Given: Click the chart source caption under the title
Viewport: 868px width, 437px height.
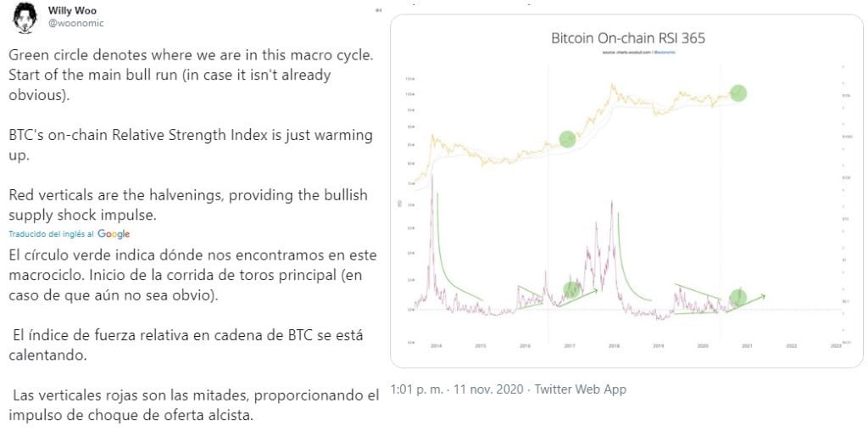Looking at the screenshot, I should coord(628,52).
